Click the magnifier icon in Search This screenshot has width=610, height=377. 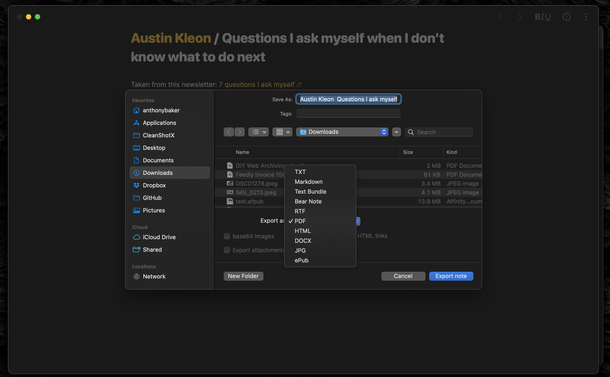pos(411,132)
